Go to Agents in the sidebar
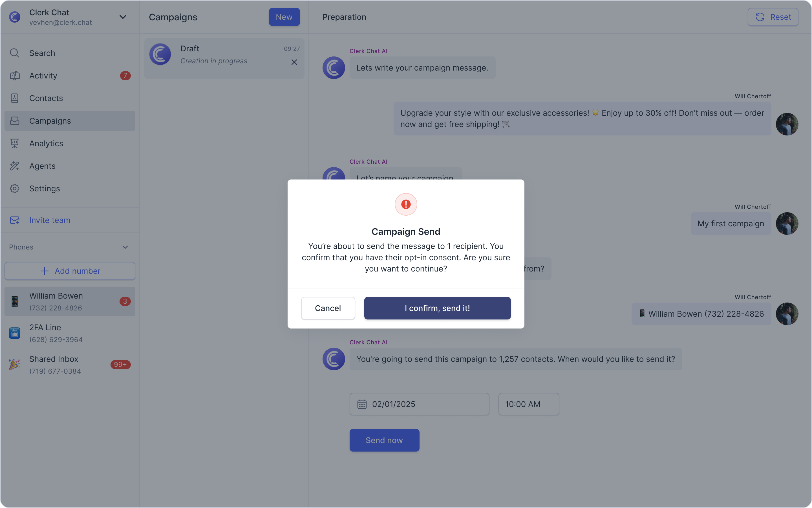The width and height of the screenshot is (812, 508). tap(70, 166)
